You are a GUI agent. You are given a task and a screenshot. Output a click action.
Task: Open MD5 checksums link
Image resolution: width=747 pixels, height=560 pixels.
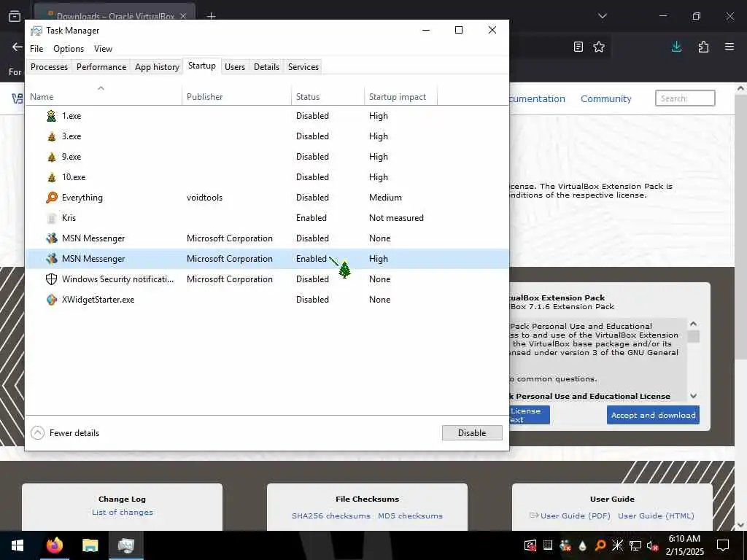(x=410, y=516)
